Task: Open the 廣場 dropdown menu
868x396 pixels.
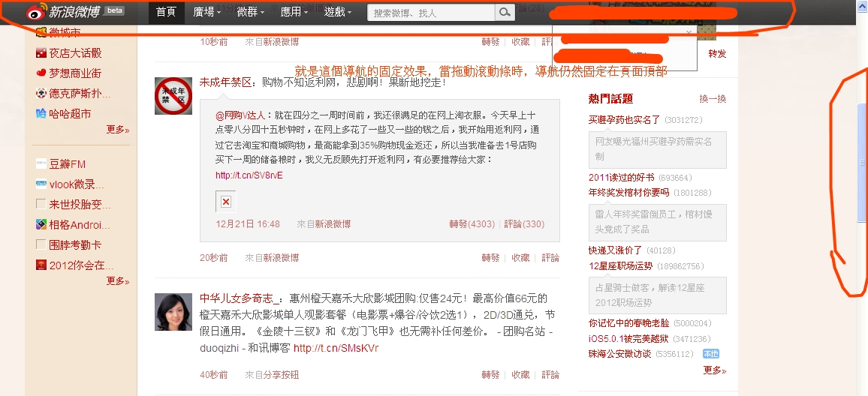Action: 207,11
